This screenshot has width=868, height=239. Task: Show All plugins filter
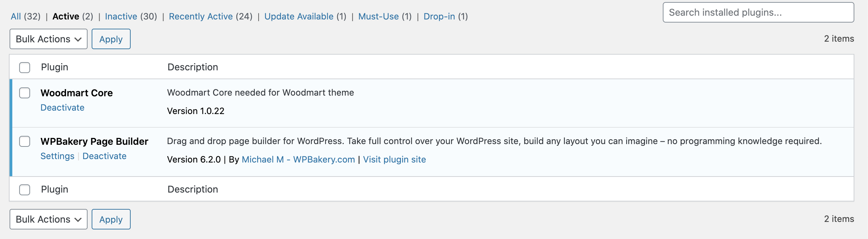click(16, 16)
